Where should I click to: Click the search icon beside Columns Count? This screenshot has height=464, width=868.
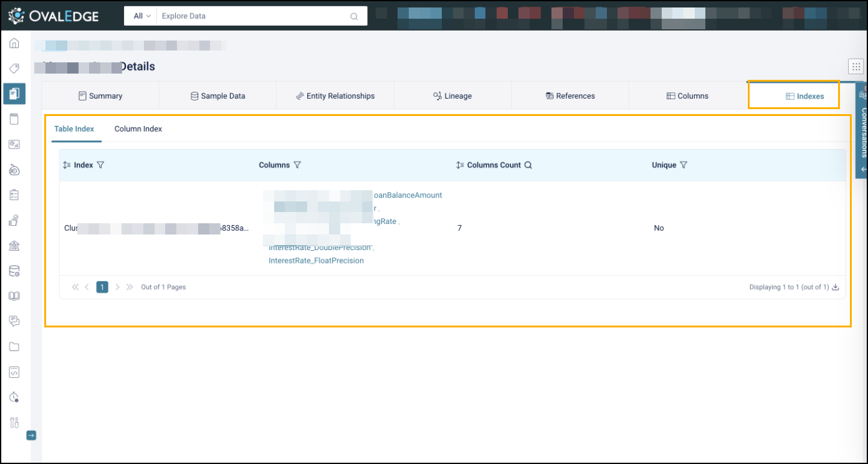click(x=528, y=165)
